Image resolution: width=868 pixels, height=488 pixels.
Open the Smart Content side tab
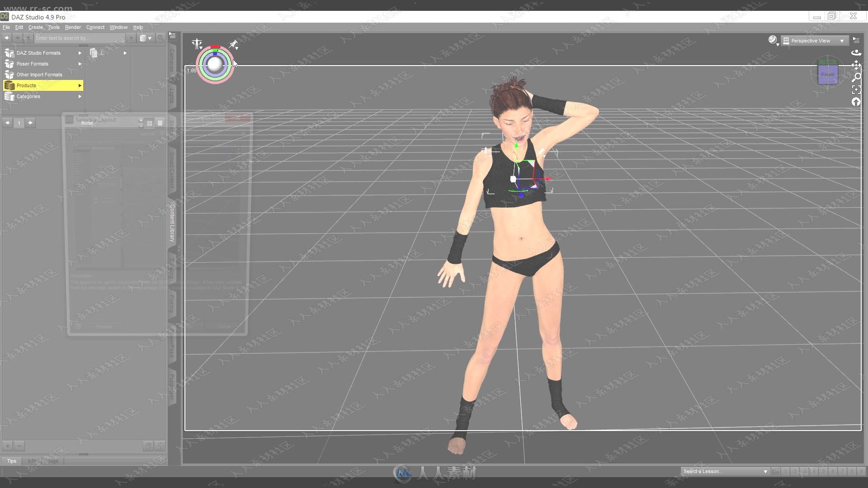click(x=172, y=170)
